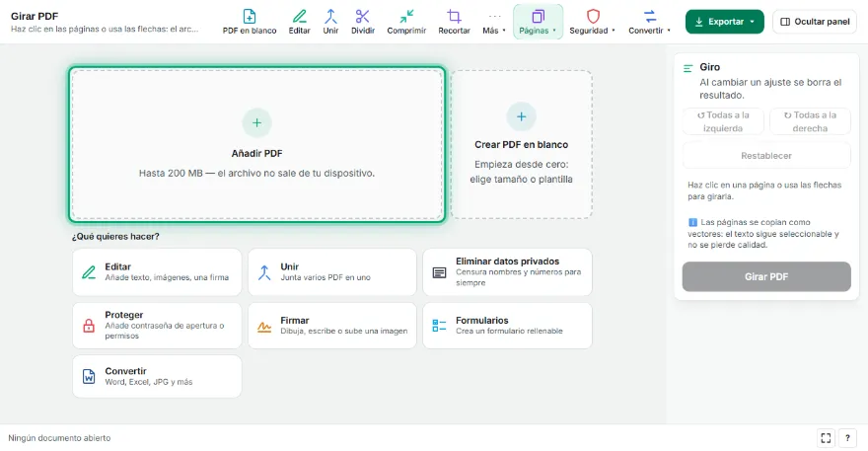The width and height of the screenshot is (868, 451).
Task: Click the Añadir PDF heading
Action: 256,154
